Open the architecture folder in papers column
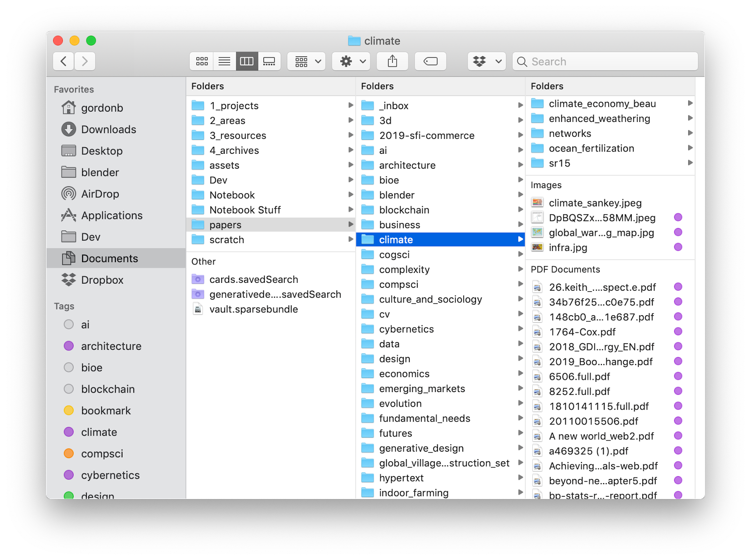 [x=440, y=165]
